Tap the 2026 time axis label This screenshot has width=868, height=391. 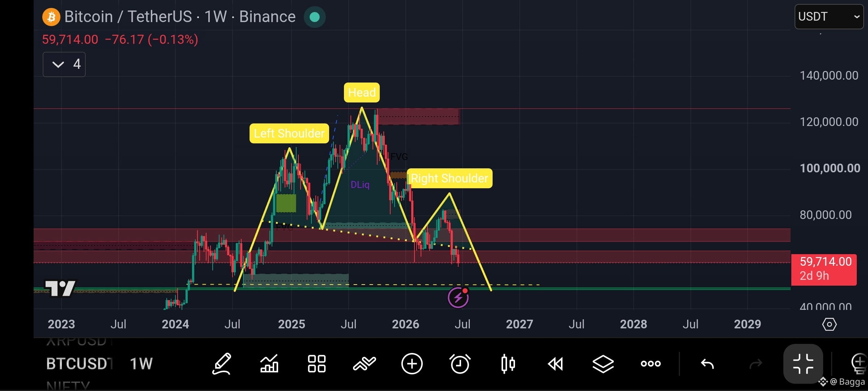coord(405,324)
